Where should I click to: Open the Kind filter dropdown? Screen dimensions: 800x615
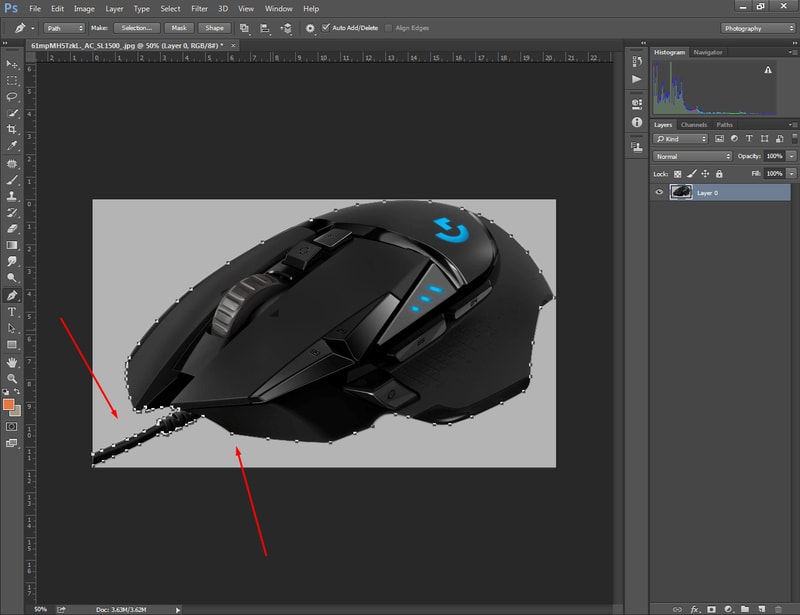point(680,138)
